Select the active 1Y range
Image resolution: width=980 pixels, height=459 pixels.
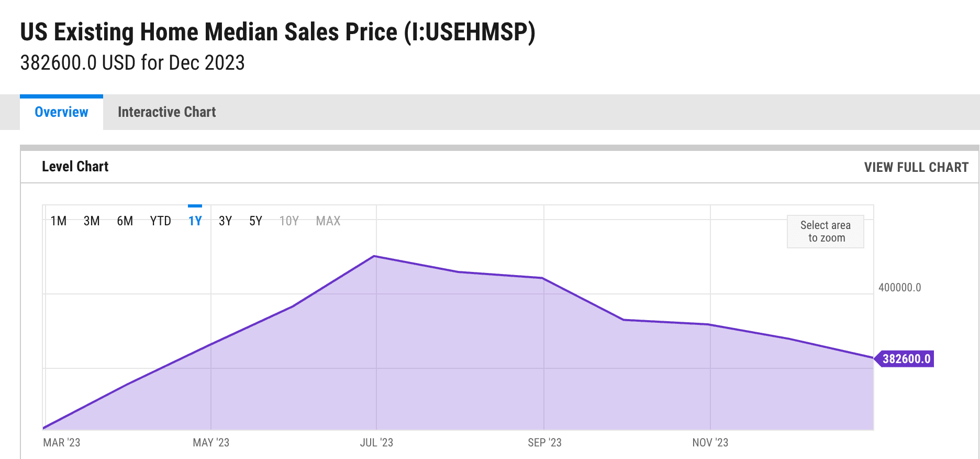195,221
